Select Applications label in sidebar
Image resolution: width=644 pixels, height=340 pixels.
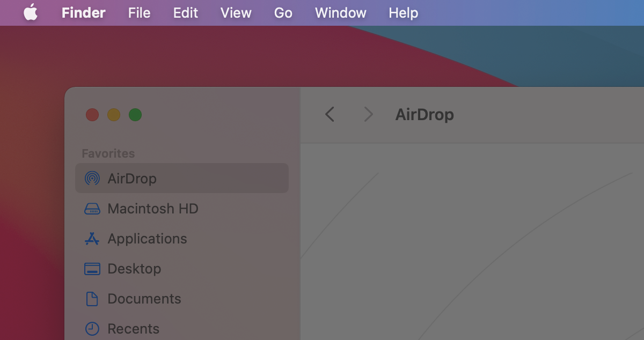pyautogui.click(x=148, y=239)
